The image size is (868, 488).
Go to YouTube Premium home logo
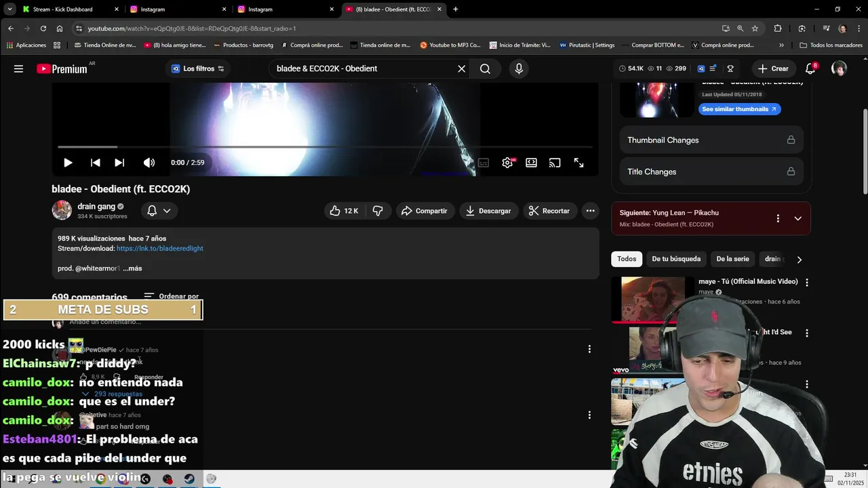tap(62, 68)
